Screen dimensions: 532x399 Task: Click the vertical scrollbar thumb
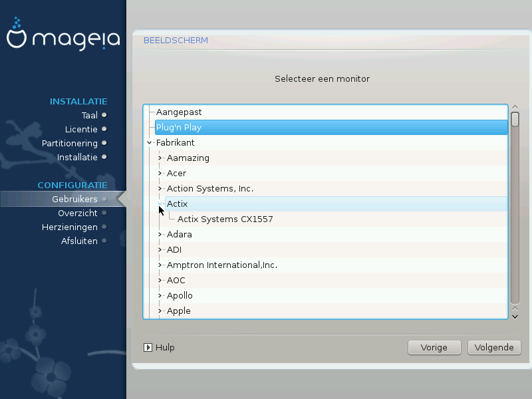515,120
